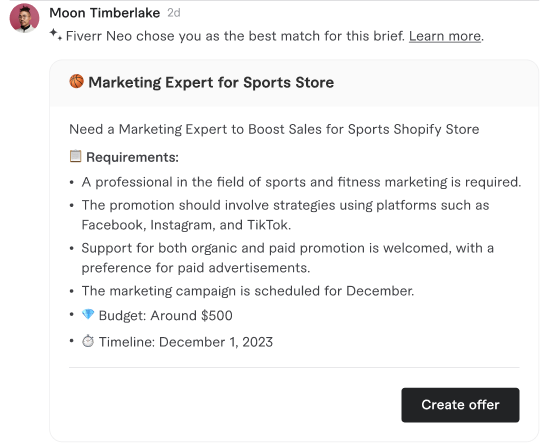
Task: Click the Requirements section label
Action: coord(132,157)
